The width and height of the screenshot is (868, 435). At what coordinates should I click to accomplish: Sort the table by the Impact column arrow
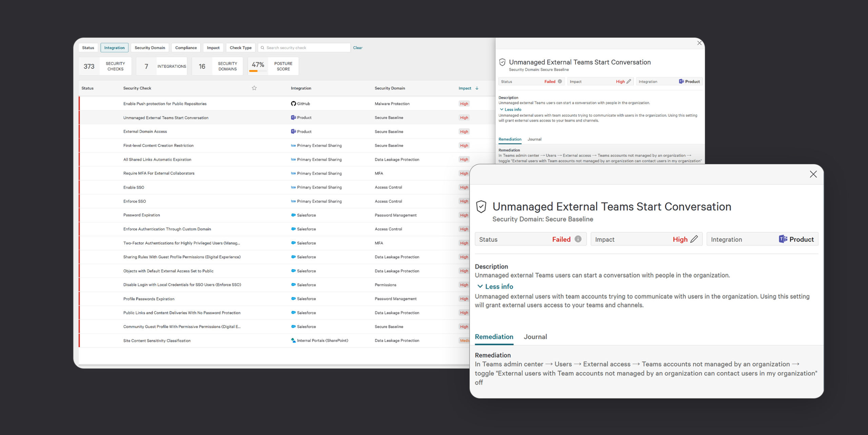click(x=477, y=88)
